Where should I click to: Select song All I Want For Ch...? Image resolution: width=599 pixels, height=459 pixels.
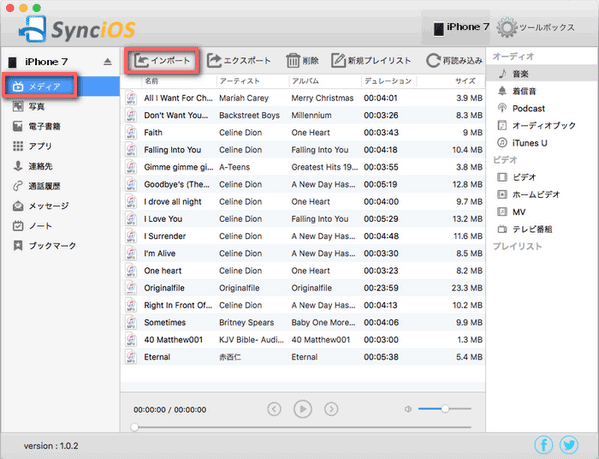click(x=178, y=98)
